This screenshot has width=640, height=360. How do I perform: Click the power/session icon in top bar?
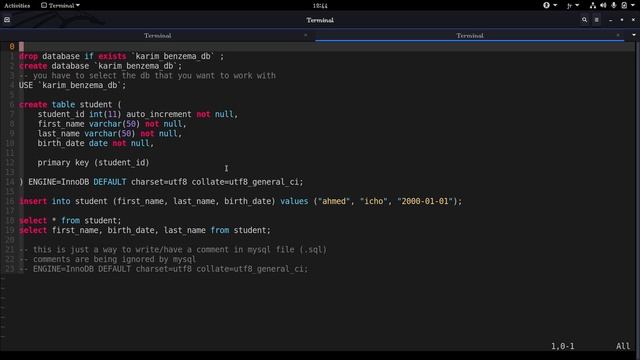624,5
